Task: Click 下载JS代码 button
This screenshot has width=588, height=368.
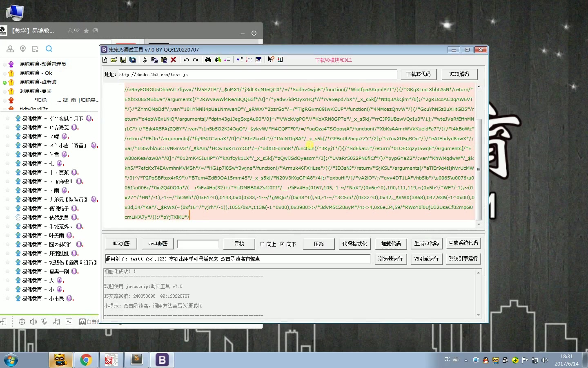Action: click(x=419, y=74)
